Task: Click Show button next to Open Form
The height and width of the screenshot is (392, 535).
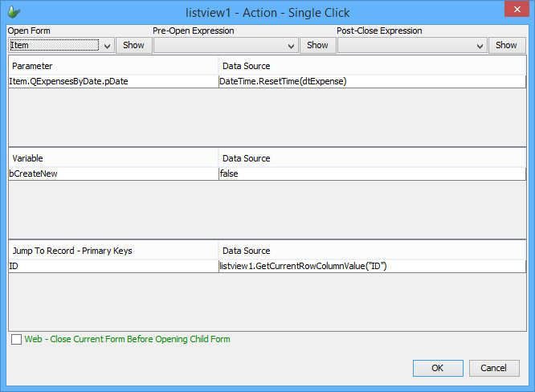Action: tap(133, 45)
